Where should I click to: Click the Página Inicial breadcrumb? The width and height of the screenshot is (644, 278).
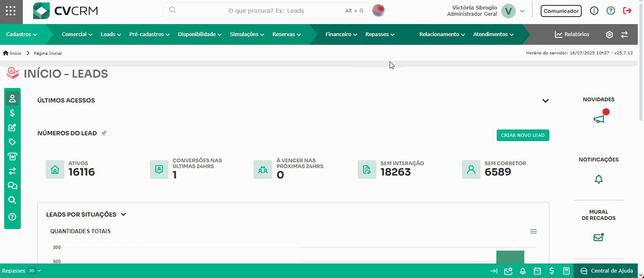click(48, 53)
